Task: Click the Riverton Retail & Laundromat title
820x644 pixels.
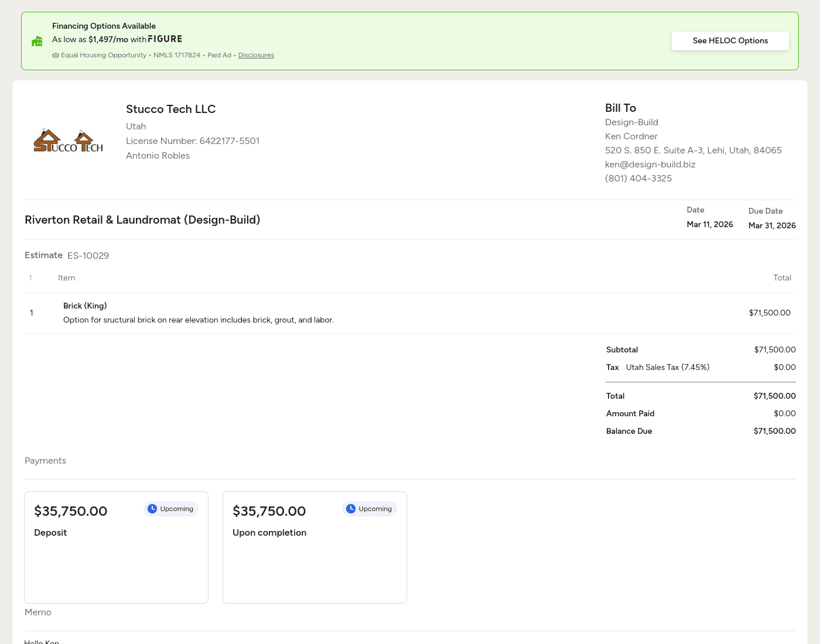Action: click(x=142, y=220)
